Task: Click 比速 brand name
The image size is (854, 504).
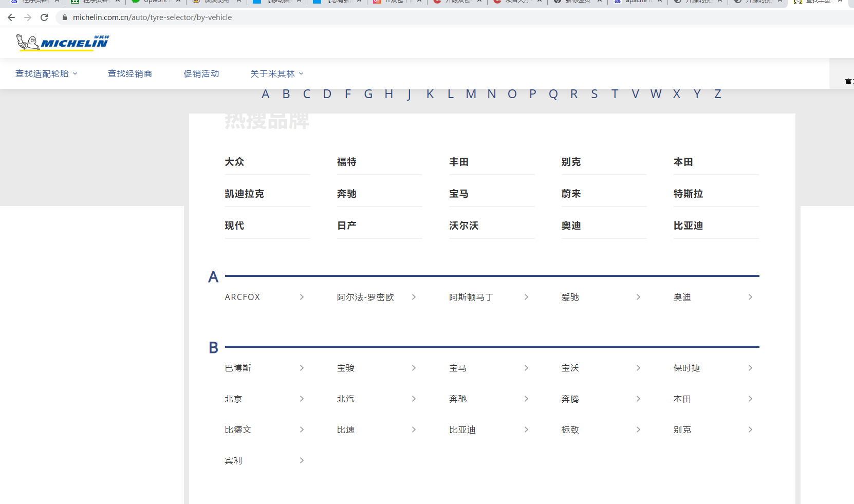Action: click(x=346, y=430)
